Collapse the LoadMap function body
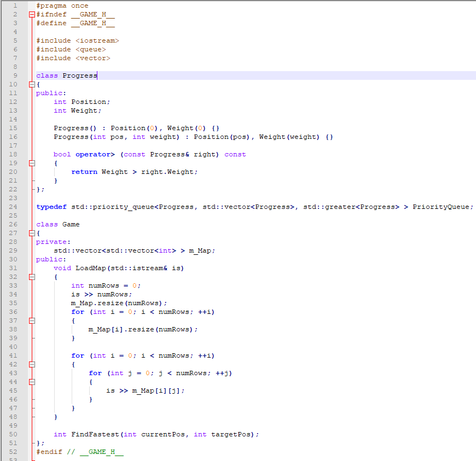This screenshot has height=461, width=476. click(31, 277)
